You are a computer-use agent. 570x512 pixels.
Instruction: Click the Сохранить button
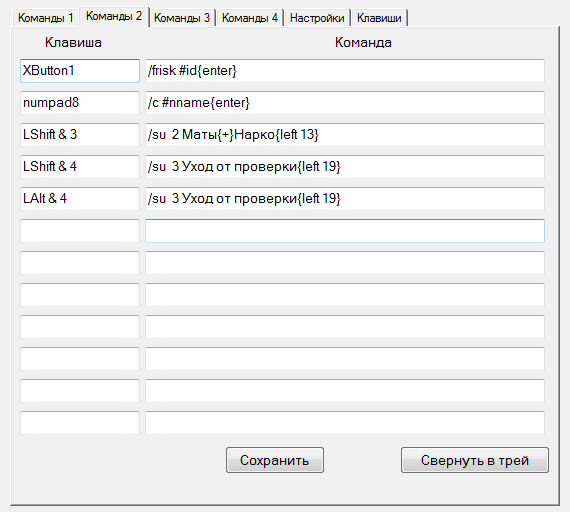point(275,460)
